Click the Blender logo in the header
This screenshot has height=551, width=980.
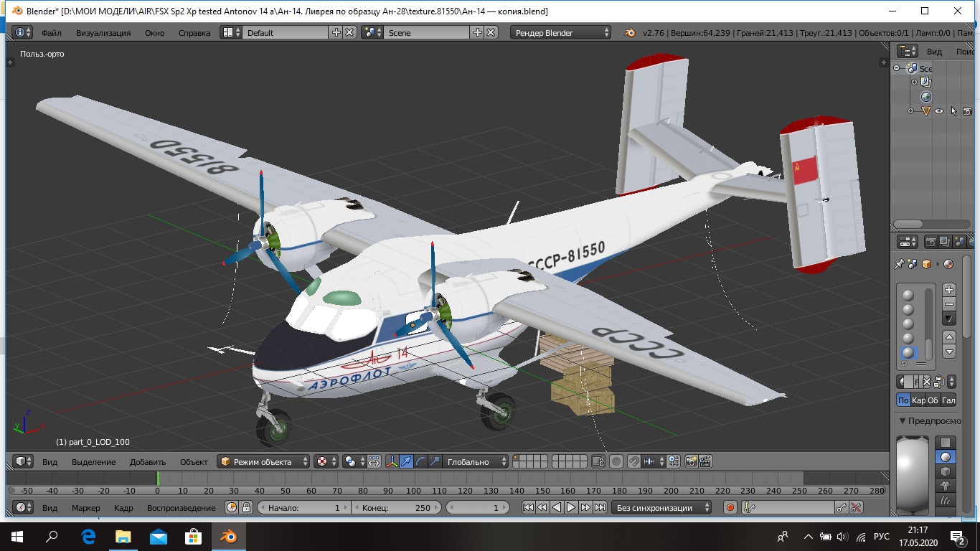pos(630,33)
